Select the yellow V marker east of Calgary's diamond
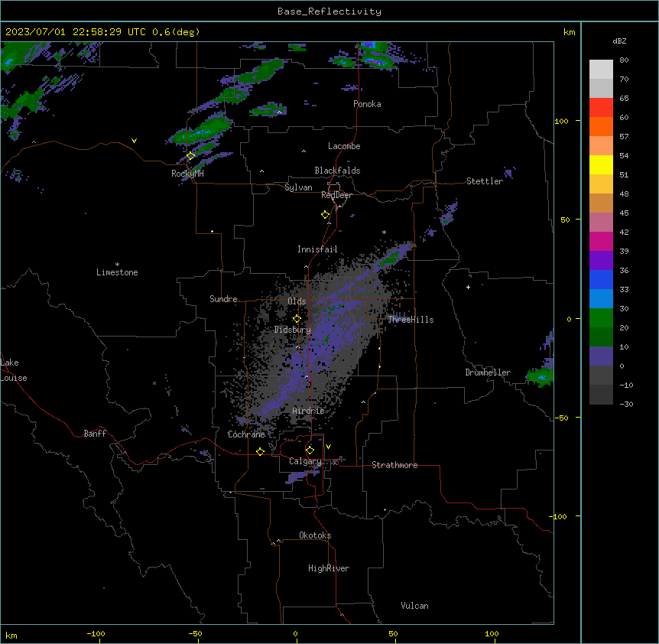659x644 pixels. [x=328, y=447]
